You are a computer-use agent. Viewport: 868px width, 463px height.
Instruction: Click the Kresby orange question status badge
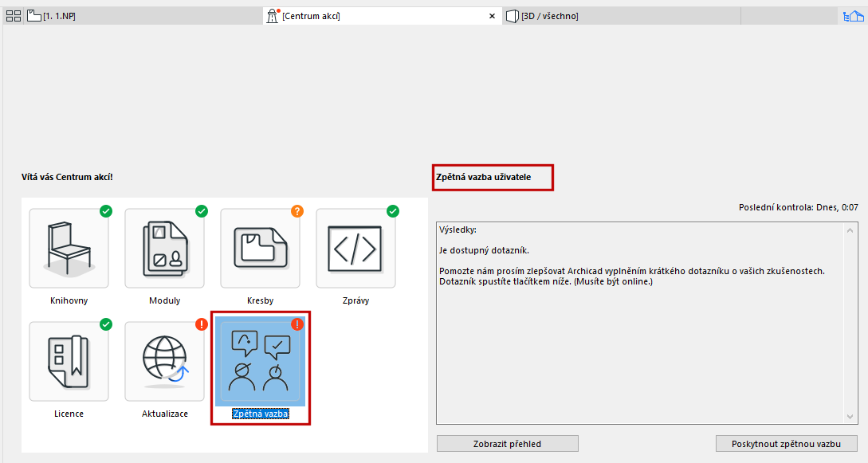[x=297, y=210]
